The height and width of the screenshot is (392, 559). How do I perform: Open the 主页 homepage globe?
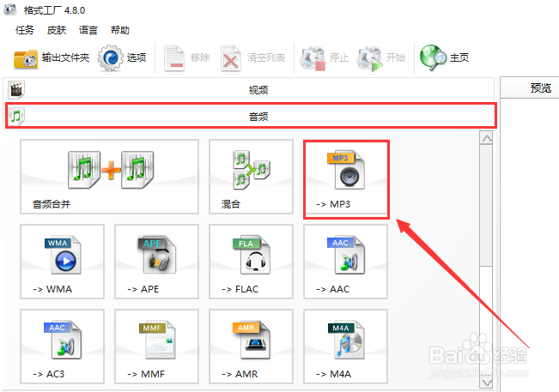[x=444, y=57]
